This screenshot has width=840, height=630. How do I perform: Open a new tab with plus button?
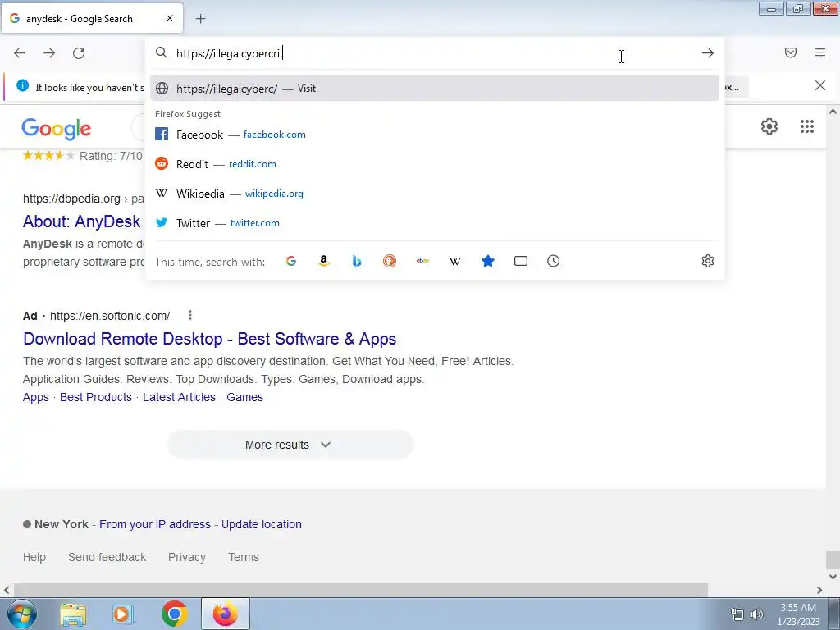click(200, 19)
